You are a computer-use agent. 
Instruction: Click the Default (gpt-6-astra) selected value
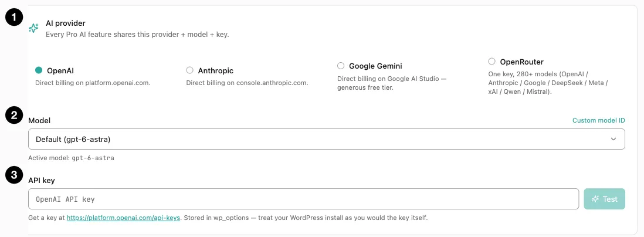(73, 139)
